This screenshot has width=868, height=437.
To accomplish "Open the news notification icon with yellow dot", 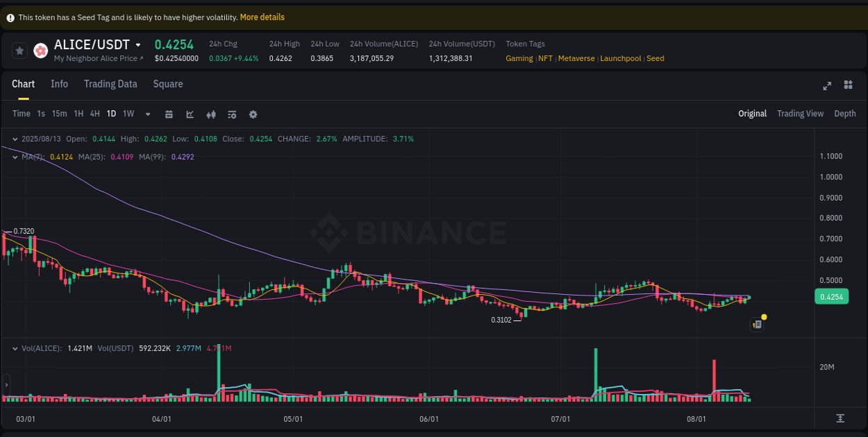I will pyautogui.click(x=757, y=324).
